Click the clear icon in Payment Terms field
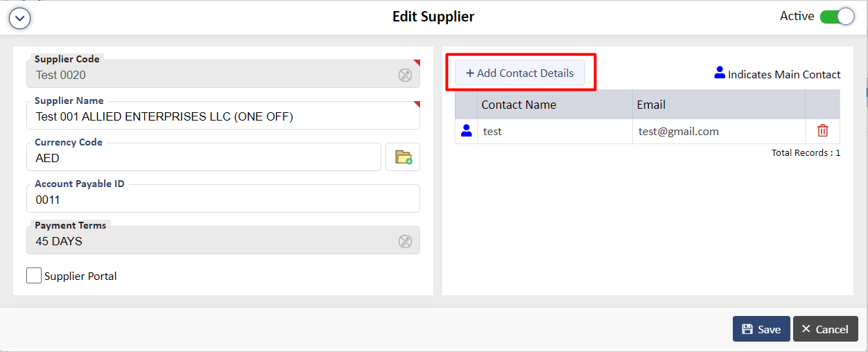Viewport: 868px width, 352px height. [x=405, y=241]
